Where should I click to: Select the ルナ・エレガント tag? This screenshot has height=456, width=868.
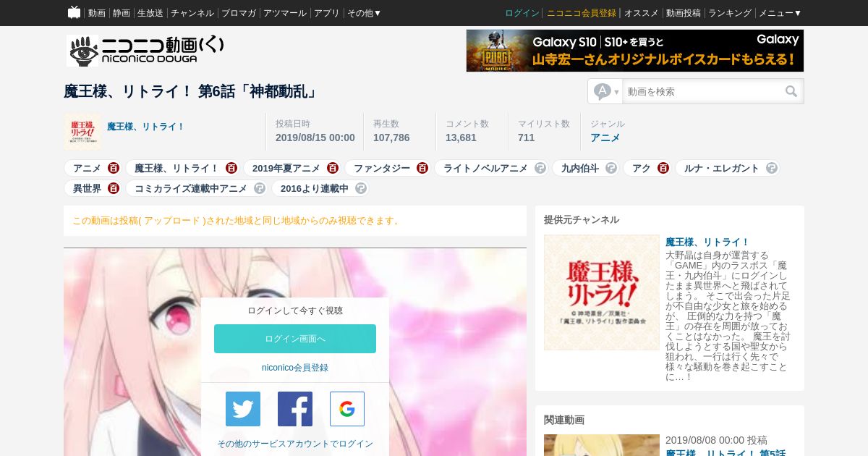point(722,168)
